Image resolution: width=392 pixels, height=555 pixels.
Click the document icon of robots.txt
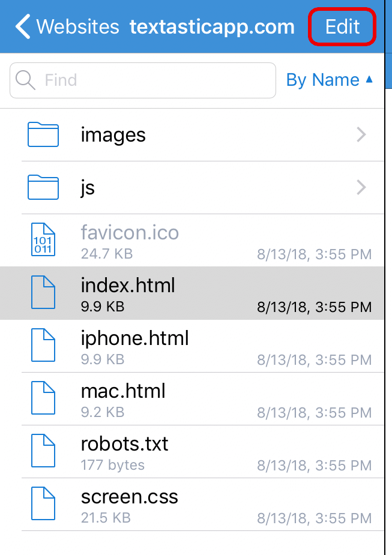43,451
